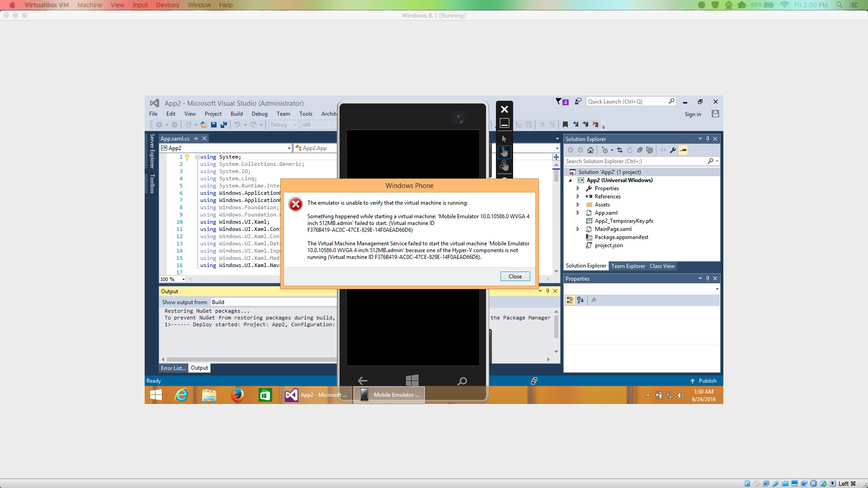Switch to Class View tab

[662, 266]
